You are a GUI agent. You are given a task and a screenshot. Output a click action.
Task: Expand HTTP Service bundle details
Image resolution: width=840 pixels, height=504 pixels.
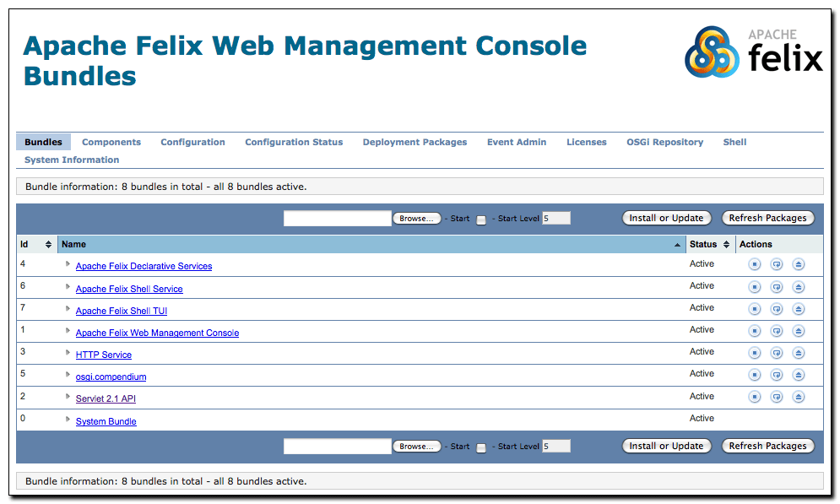68,352
